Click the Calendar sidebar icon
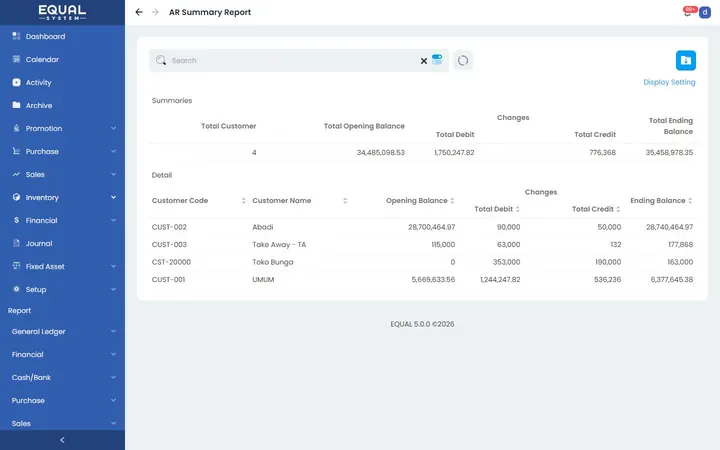The height and width of the screenshot is (450, 720). point(17,59)
